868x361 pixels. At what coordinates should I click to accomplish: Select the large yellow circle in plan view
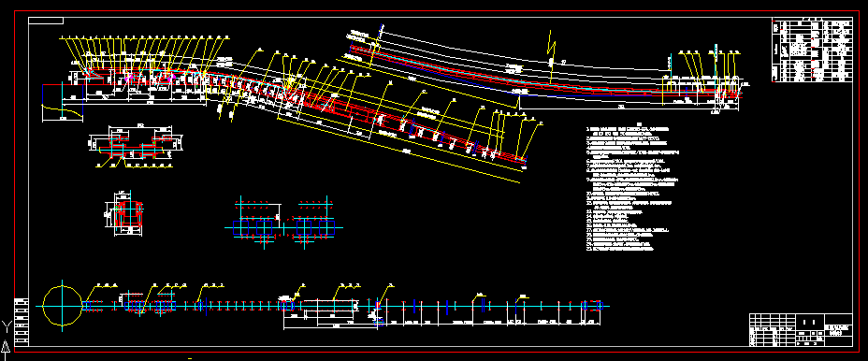coord(62,305)
